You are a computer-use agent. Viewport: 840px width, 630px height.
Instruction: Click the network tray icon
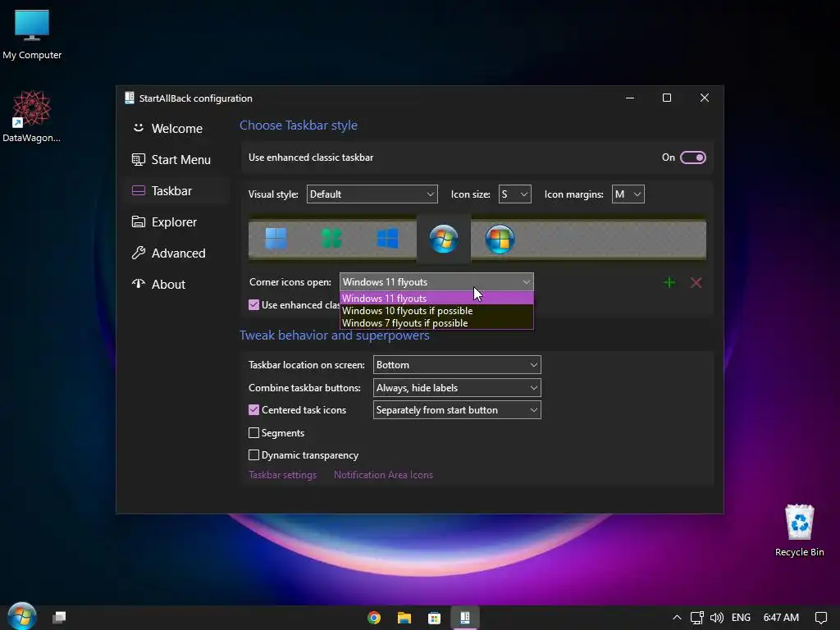click(x=696, y=618)
